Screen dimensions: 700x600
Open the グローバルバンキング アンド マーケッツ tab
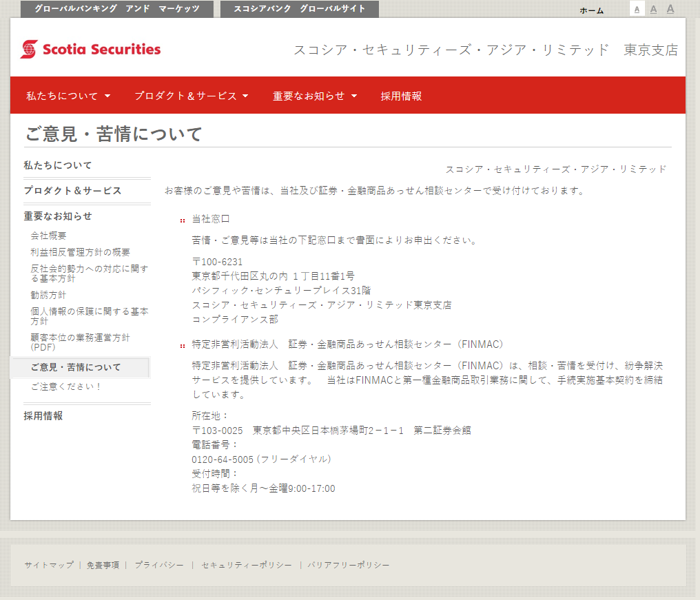tap(117, 9)
